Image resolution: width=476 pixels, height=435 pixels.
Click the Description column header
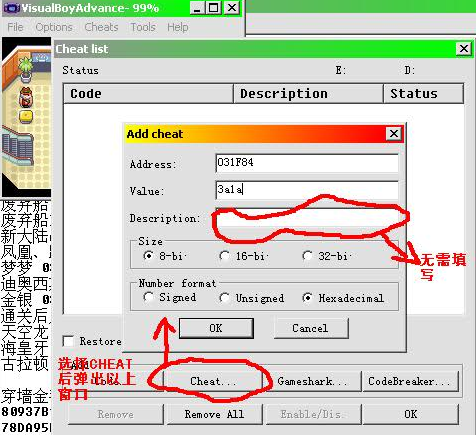pyautogui.click(x=309, y=94)
